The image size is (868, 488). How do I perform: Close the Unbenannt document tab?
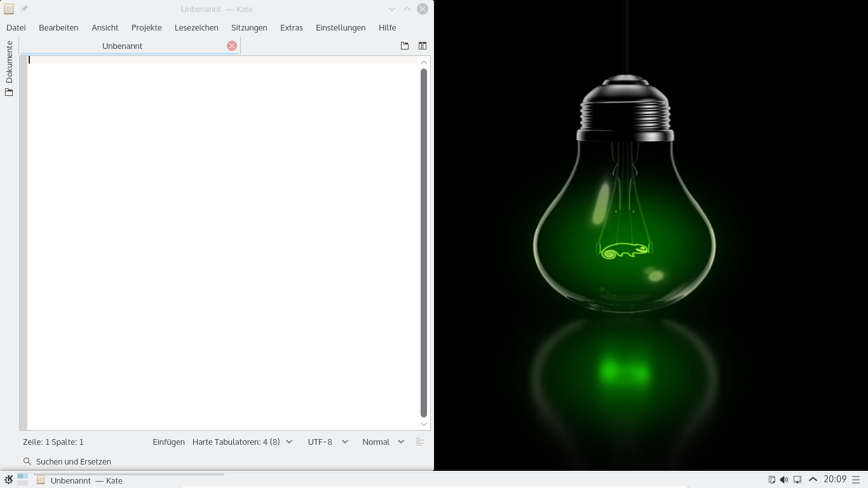pos(232,46)
